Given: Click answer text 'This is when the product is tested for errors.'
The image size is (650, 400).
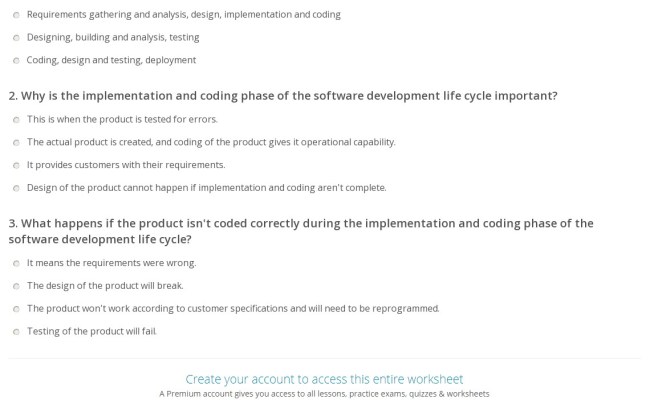Looking at the screenshot, I should point(122,119).
